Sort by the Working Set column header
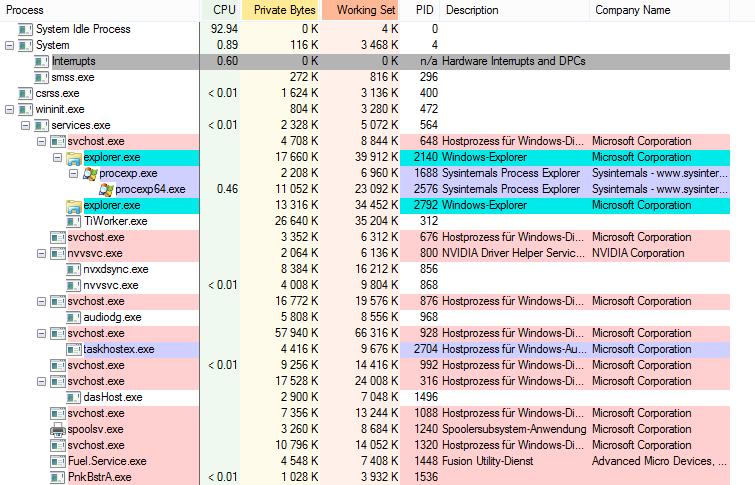Image resolution: width=755 pixels, height=485 pixels. point(360,10)
